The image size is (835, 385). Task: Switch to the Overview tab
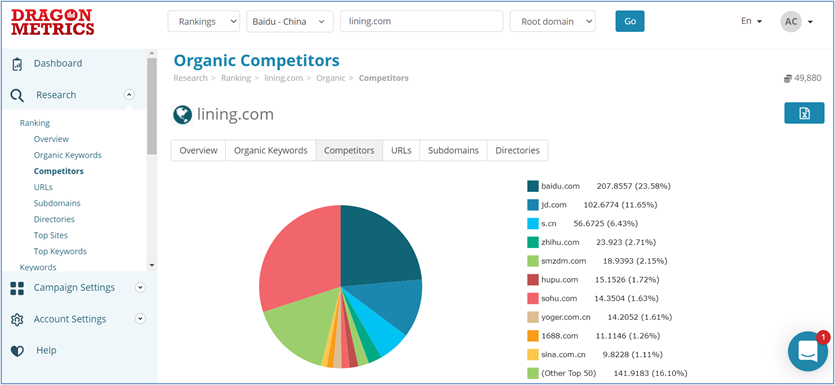point(198,151)
